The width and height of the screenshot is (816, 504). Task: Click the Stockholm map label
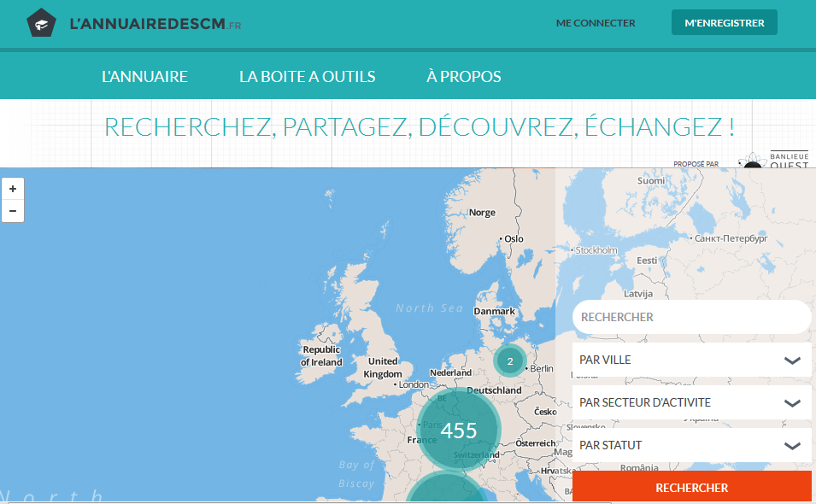596,250
